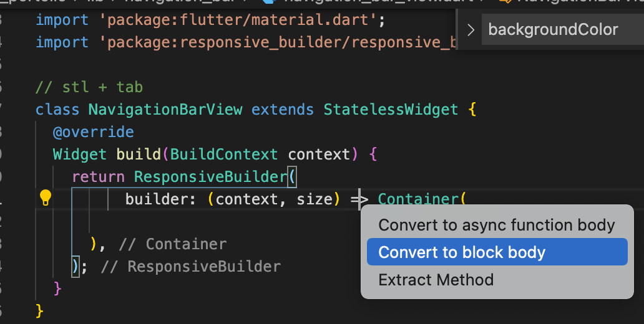Place cursor on NavigationBarView class name
Image resolution: width=644 pixels, height=324 pixels.
click(x=165, y=110)
